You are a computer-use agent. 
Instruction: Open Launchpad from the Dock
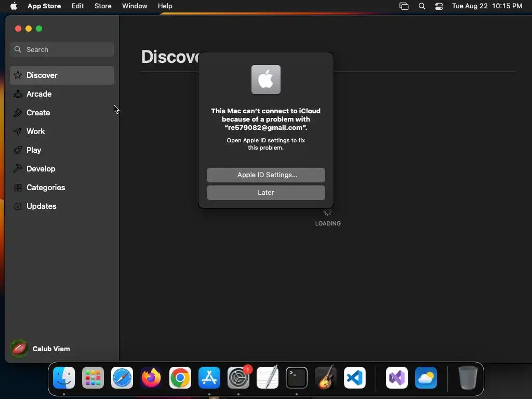tap(93, 378)
